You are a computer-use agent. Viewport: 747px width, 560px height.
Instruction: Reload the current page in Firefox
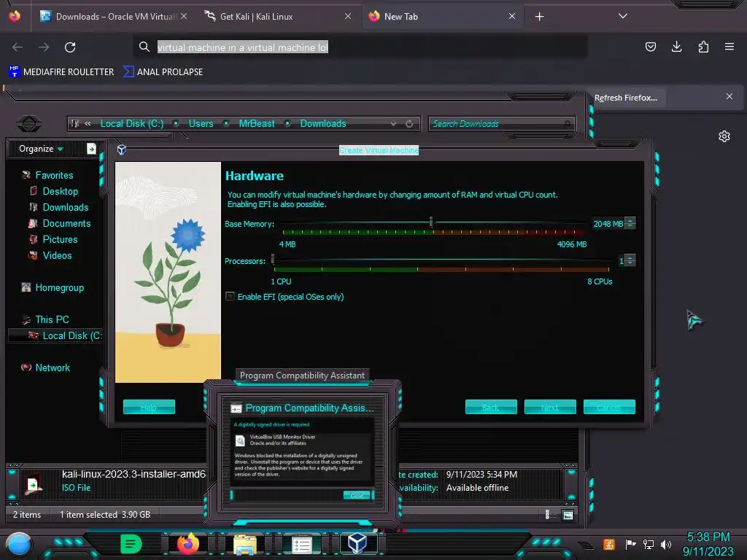pos(70,47)
